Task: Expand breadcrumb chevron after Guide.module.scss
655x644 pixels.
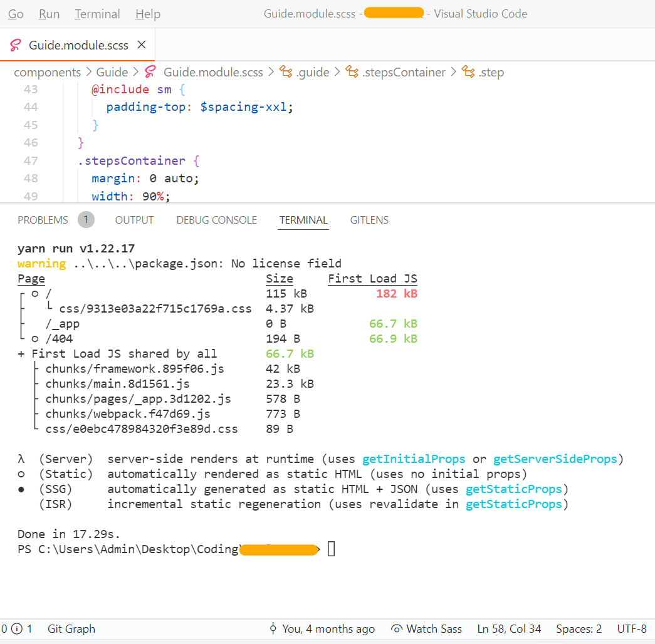Action: [271, 72]
